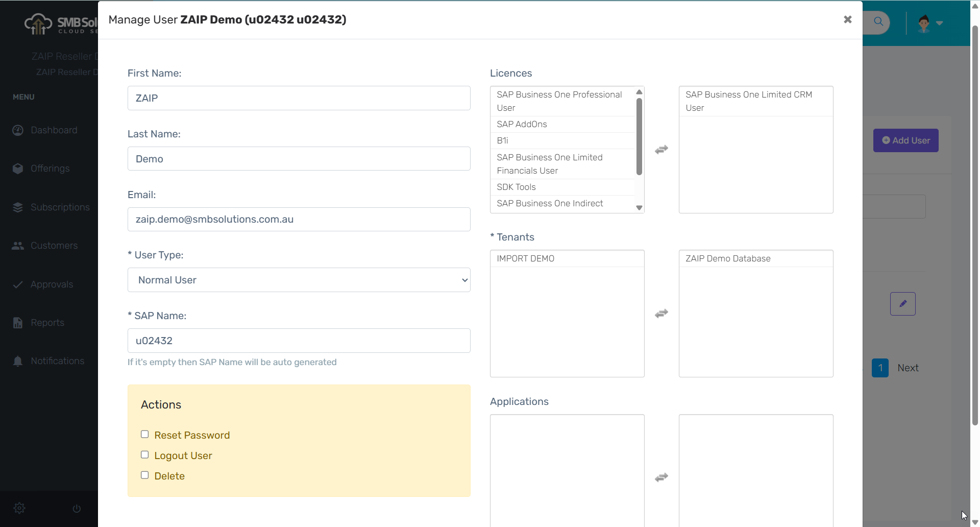
Task: Click the Reports document icon
Action: pos(18,323)
